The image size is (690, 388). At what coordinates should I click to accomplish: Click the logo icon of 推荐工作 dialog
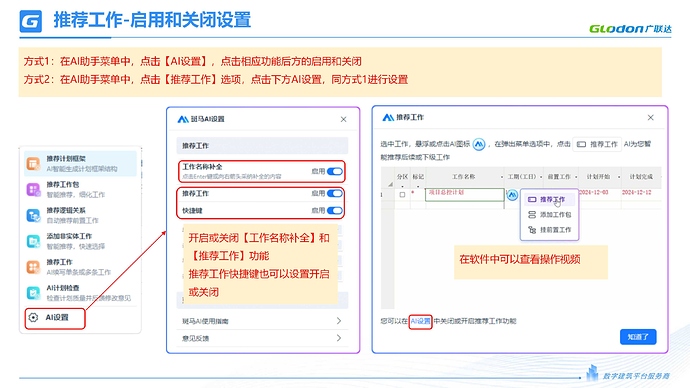(x=388, y=117)
